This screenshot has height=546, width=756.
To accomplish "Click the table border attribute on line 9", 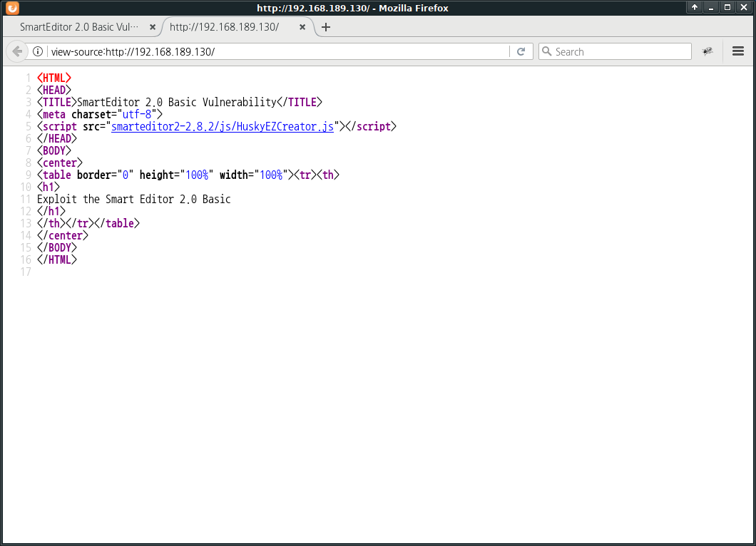I will [105, 175].
